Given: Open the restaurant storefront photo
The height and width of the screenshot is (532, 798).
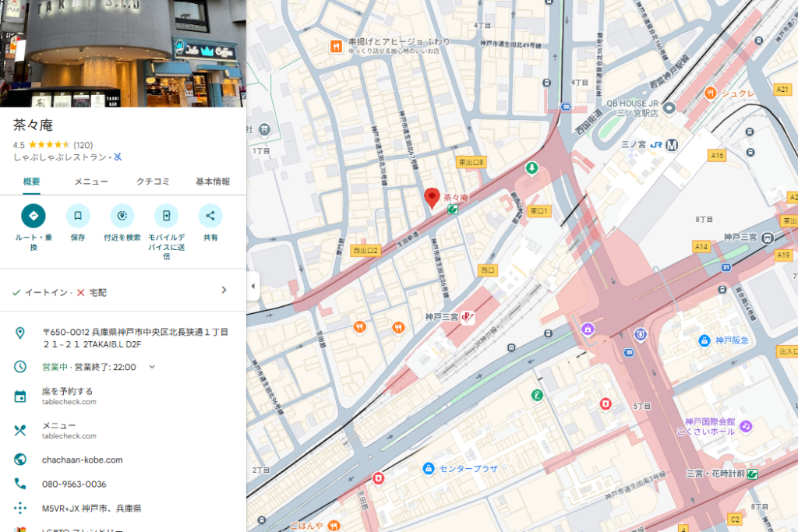Looking at the screenshot, I should tap(123, 53).
